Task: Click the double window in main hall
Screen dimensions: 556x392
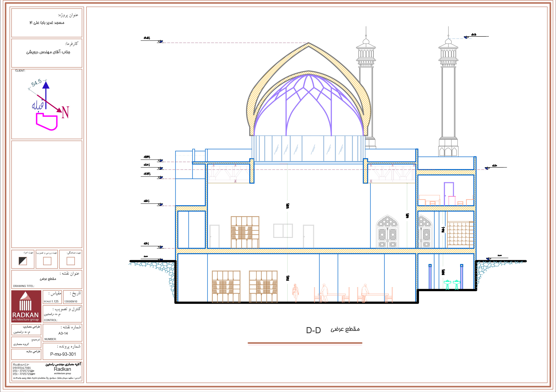Action: (283, 230)
